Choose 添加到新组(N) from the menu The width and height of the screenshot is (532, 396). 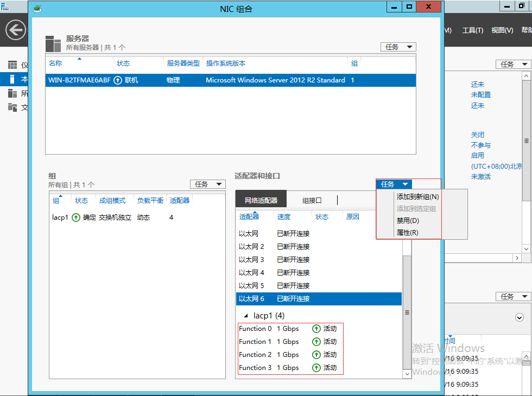tap(417, 196)
